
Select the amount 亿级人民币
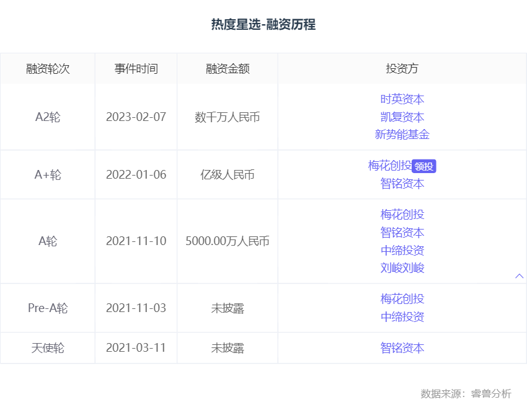point(228,175)
